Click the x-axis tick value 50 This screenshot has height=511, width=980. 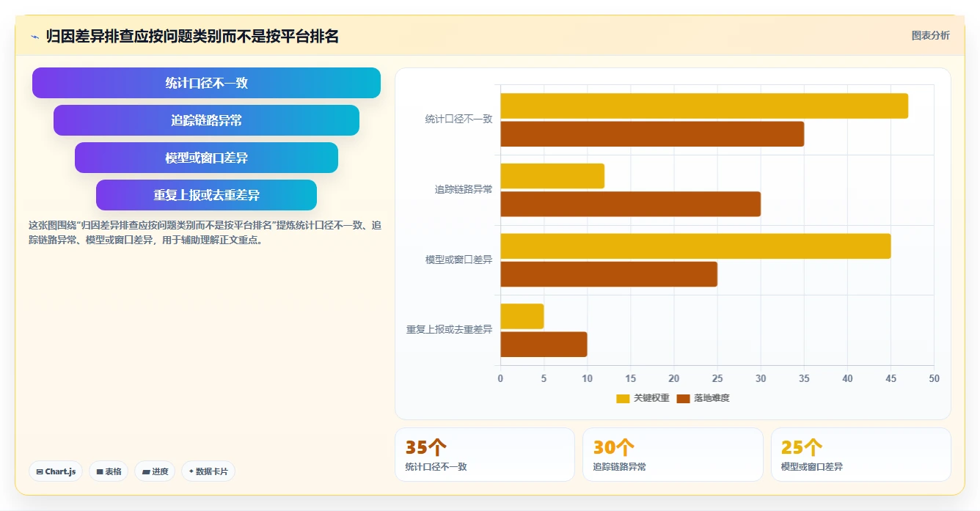pyautogui.click(x=934, y=378)
